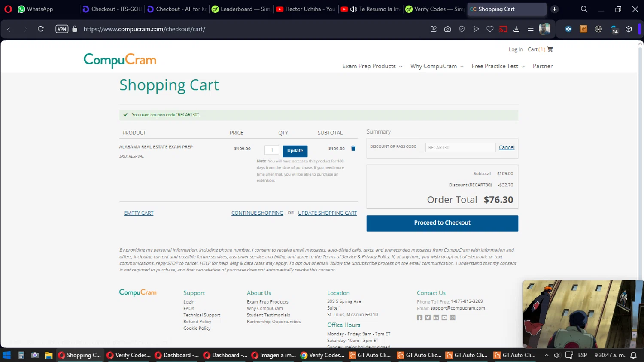
Task: Search open tabs with magnifier icon
Action: pos(584,9)
